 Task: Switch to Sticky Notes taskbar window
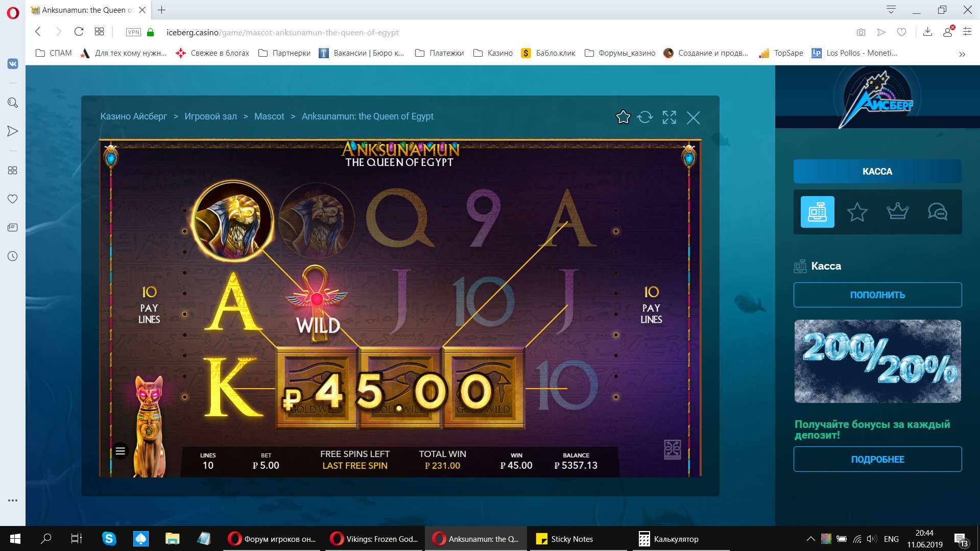click(578, 539)
